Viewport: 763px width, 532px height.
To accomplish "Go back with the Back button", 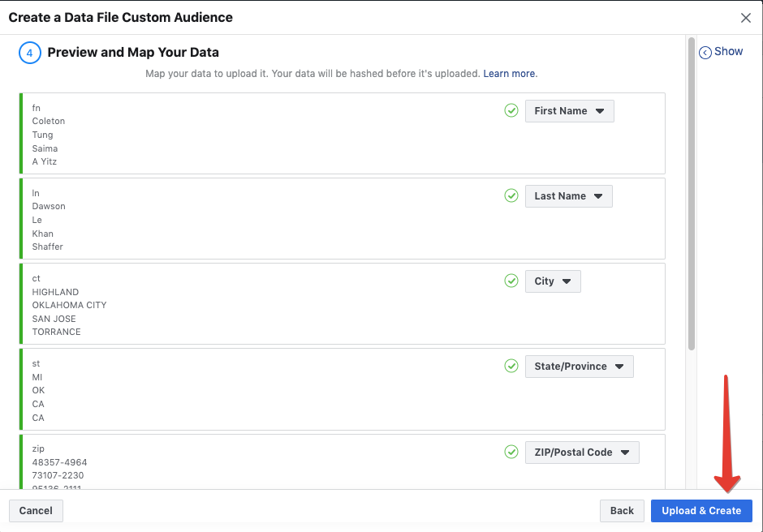I will pyautogui.click(x=622, y=511).
